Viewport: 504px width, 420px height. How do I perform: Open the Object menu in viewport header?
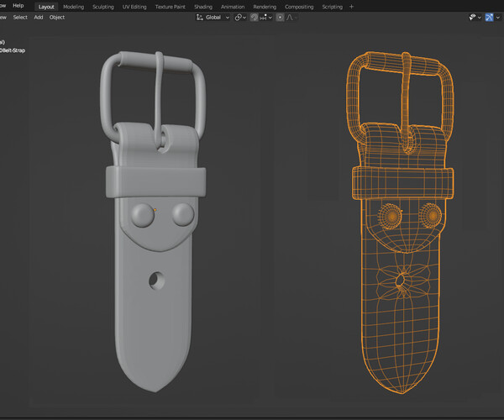tap(57, 18)
